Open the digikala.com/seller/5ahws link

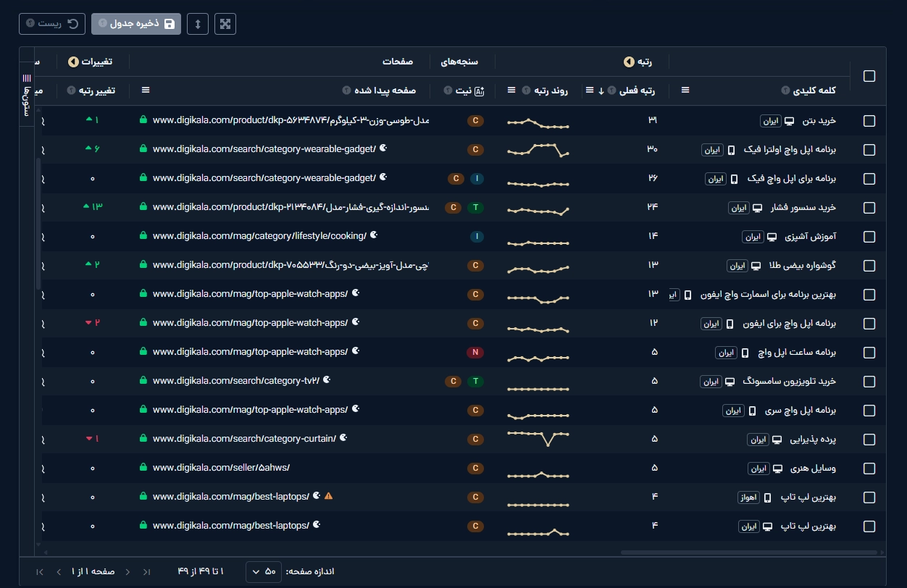pos(221,467)
